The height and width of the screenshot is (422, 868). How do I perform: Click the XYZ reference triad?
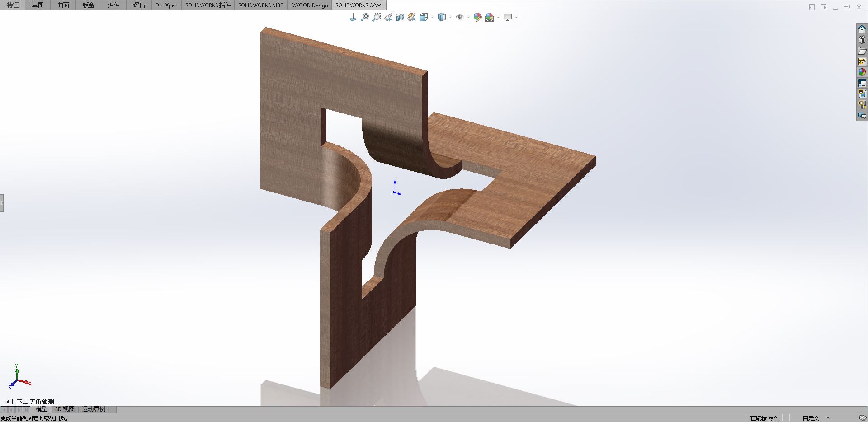tap(19, 377)
